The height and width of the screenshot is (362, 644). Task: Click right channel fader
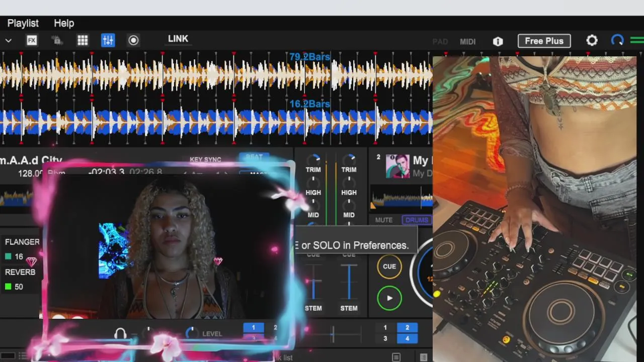(349, 283)
